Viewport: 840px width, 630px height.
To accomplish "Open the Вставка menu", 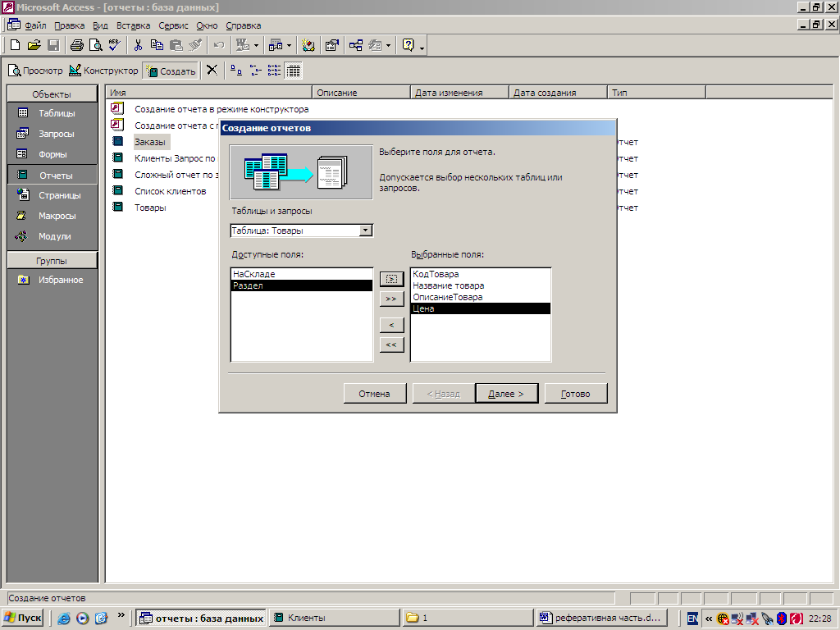I will click(134, 25).
